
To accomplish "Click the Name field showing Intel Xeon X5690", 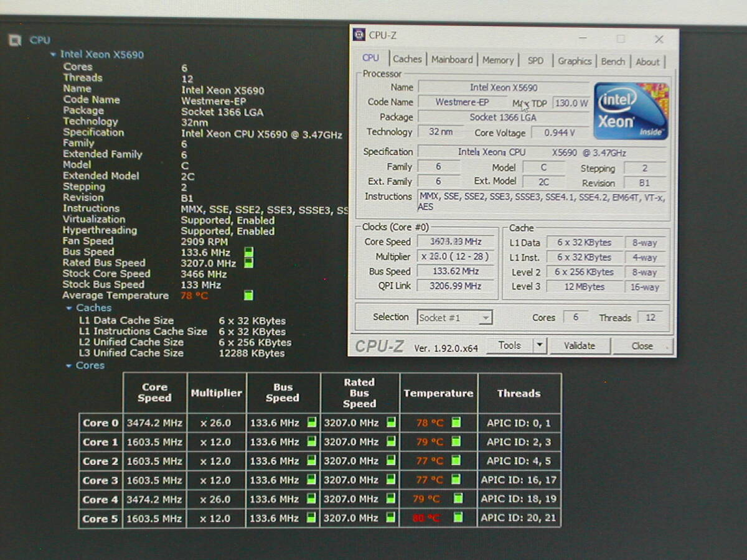I will click(504, 88).
